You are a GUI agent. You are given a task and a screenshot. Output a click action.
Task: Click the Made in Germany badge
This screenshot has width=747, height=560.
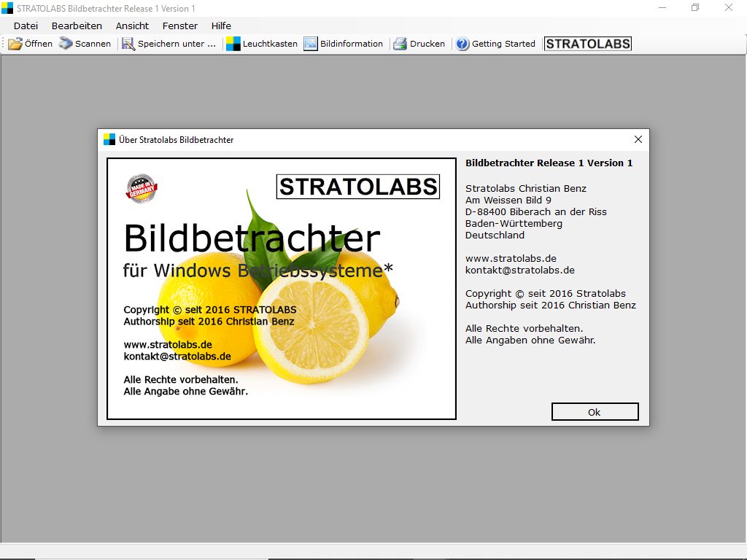pyautogui.click(x=142, y=189)
